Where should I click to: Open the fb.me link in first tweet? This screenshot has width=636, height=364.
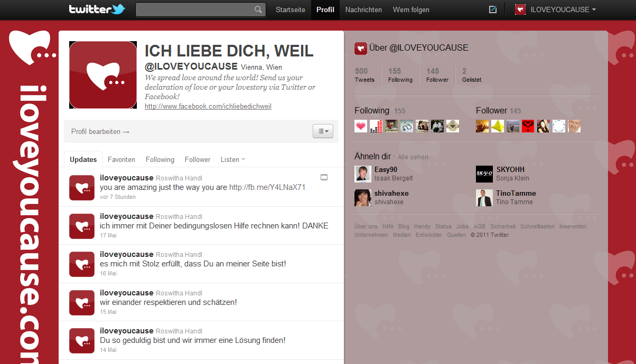tap(267, 187)
